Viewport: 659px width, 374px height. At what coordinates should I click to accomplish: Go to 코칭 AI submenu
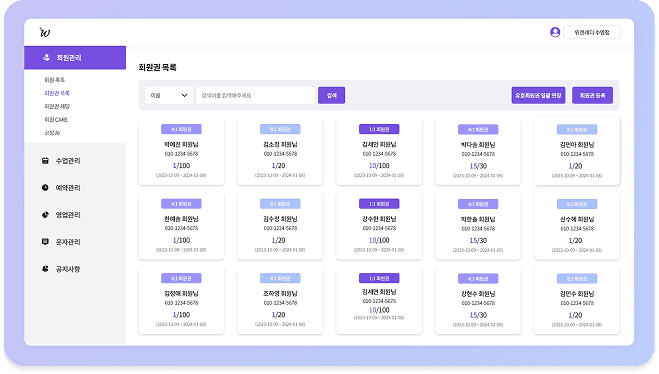pyautogui.click(x=52, y=133)
